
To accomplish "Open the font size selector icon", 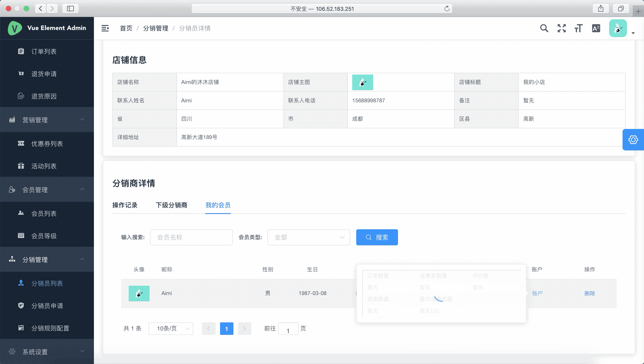I will tap(578, 28).
